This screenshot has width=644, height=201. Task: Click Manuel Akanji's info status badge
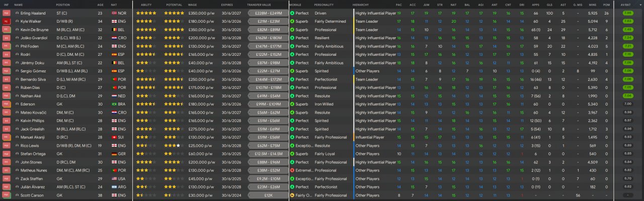(7, 137)
